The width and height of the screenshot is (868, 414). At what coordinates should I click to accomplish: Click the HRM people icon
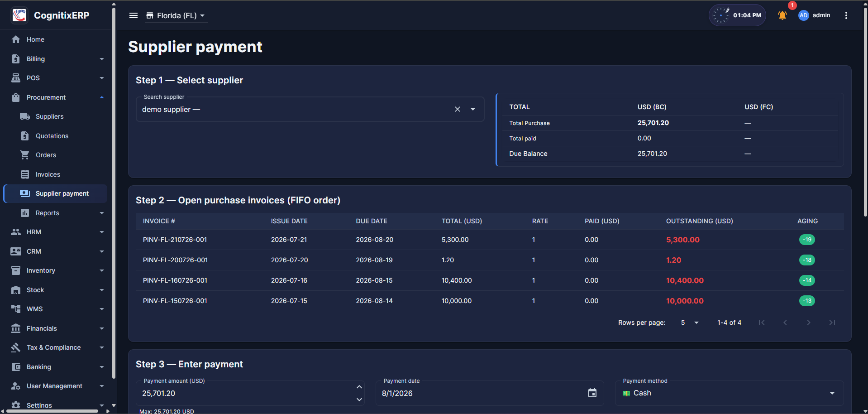[x=16, y=232]
